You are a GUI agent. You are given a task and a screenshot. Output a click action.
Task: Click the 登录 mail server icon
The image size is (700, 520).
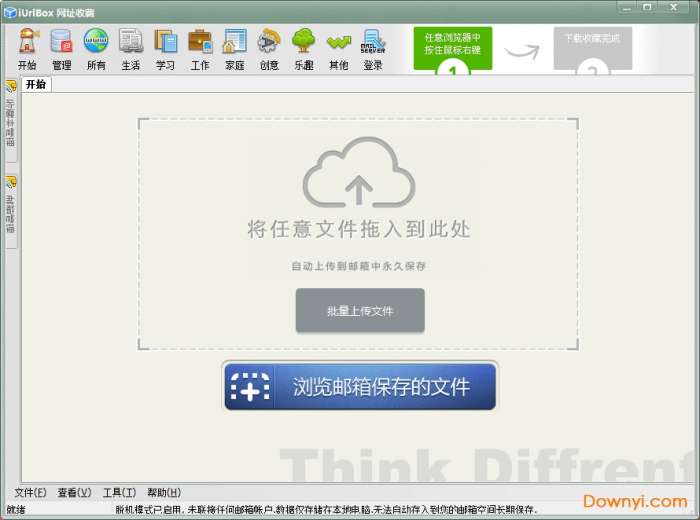point(373,49)
